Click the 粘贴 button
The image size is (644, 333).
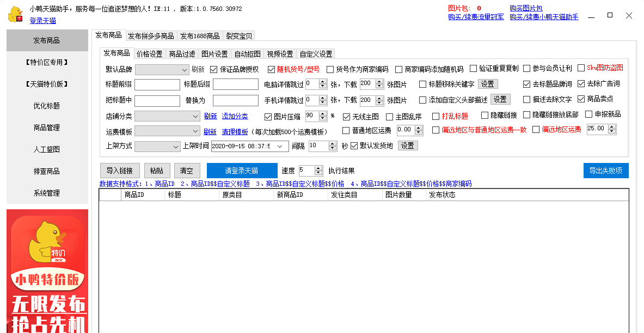click(156, 171)
